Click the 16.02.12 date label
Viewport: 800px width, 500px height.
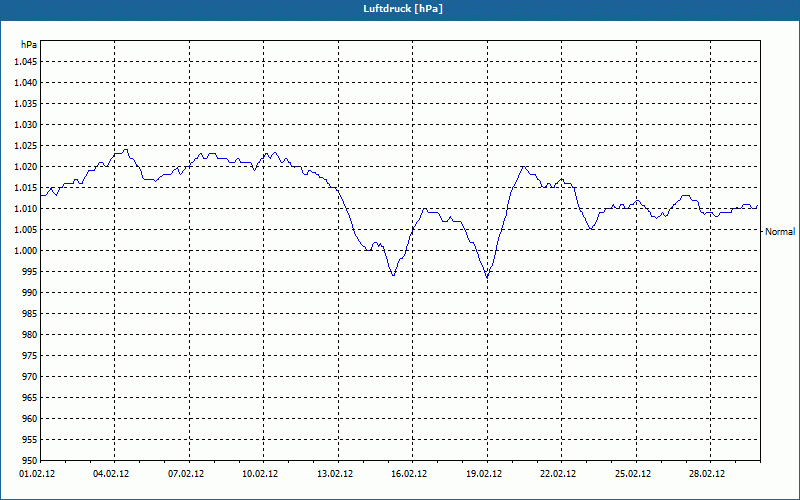pos(409,474)
